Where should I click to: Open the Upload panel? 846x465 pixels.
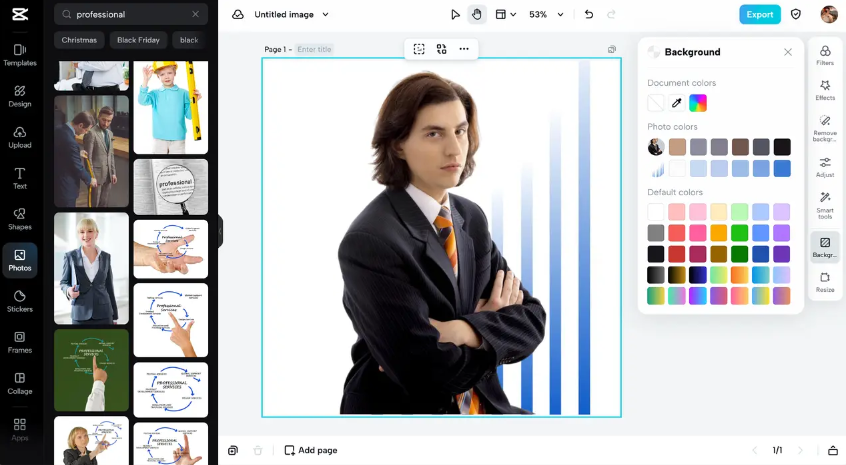[x=20, y=138]
